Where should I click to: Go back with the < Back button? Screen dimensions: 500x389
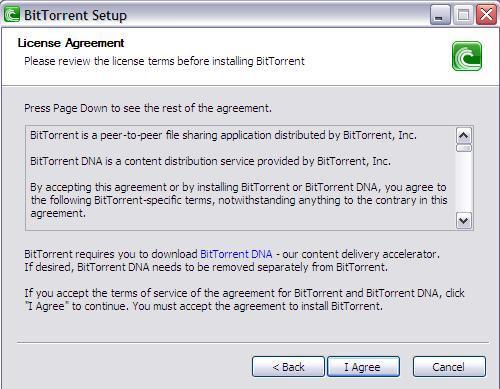pos(288,367)
